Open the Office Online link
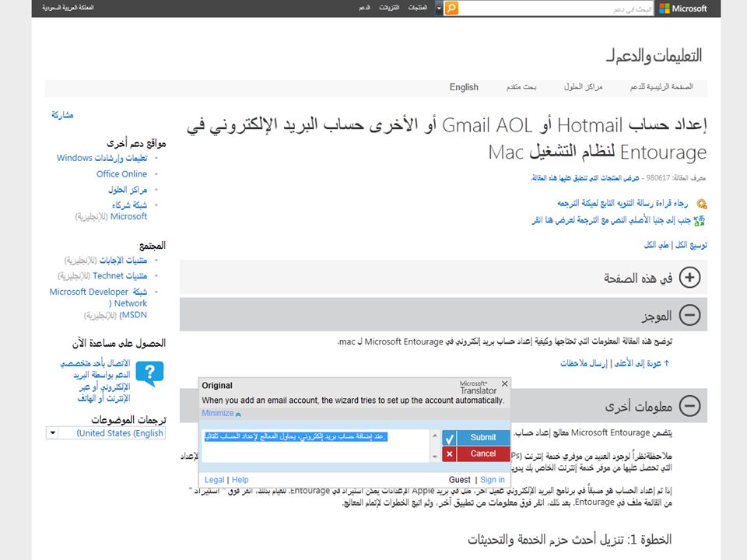The image size is (747, 560). (121, 173)
